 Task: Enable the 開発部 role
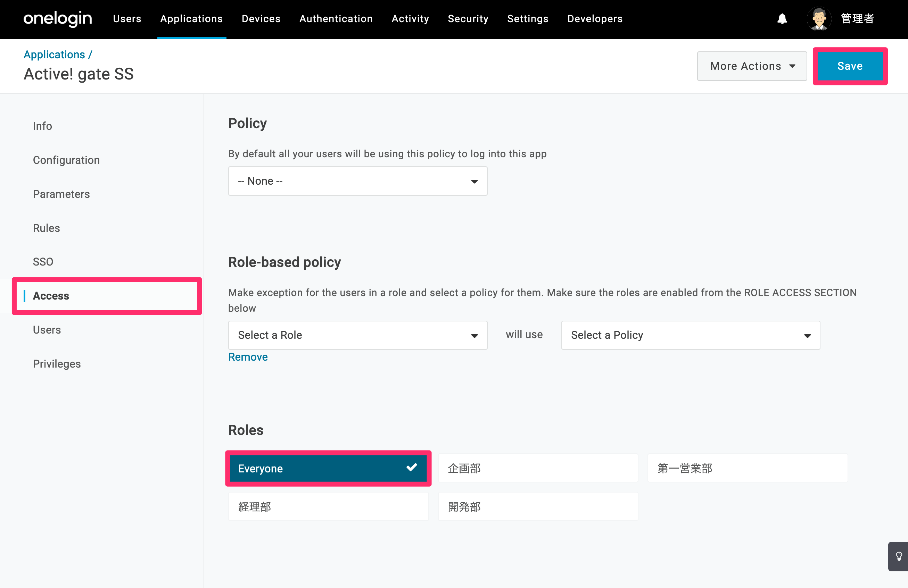pyautogui.click(x=538, y=507)
